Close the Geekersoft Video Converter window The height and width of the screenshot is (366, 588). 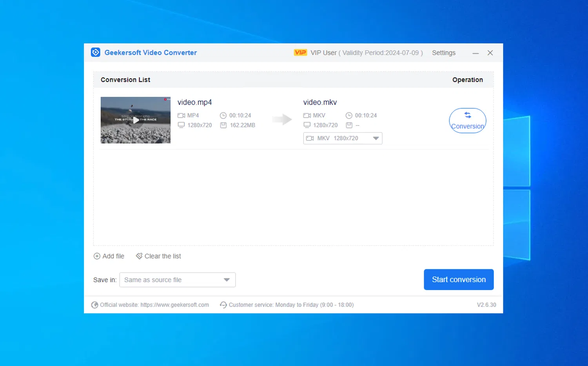click(x=490, y=53)
